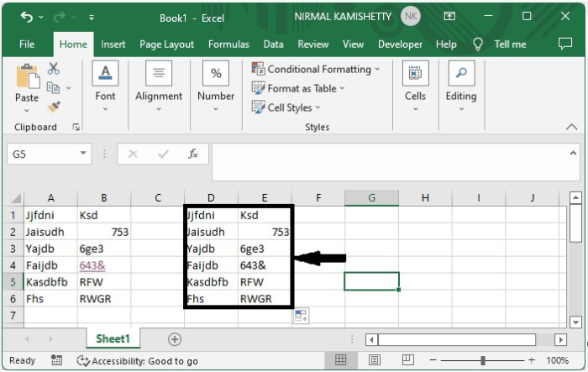Switch to the Page Layout tab
Image resolution: width=588 pixels, height=372 pixels.
(x=166, y=45)
